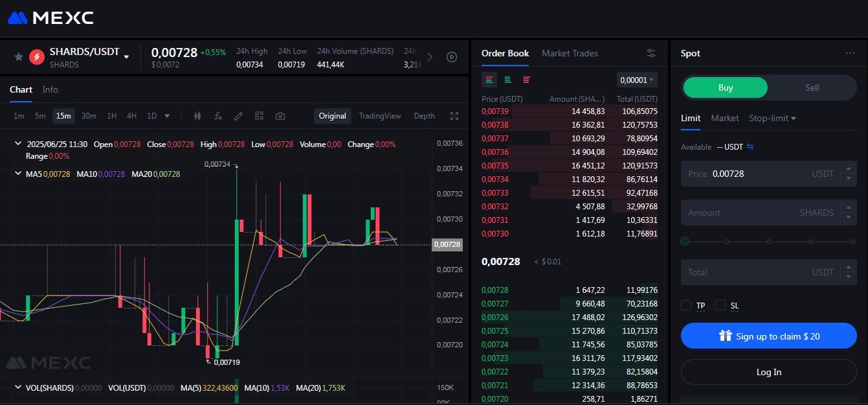
Task: Star SHARDS/USDT as a favorite pair
Action: [19, 57]
